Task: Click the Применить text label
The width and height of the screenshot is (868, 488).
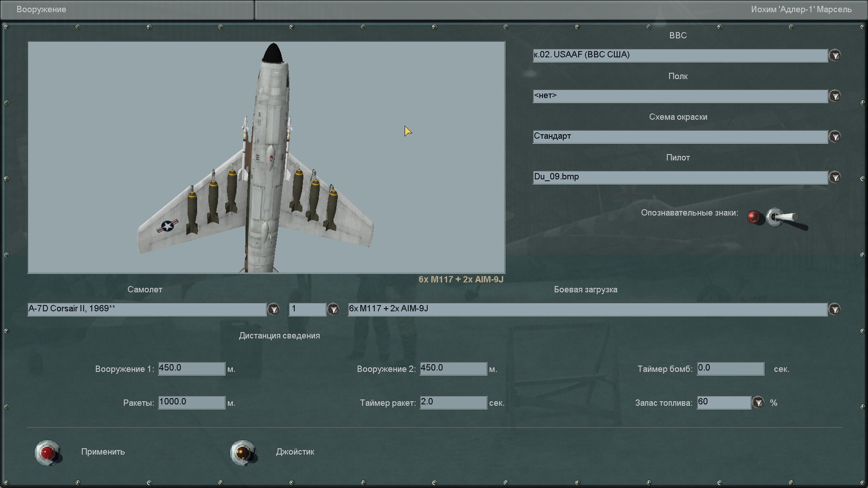Action: pyautogui.click(x=103, y=452)
